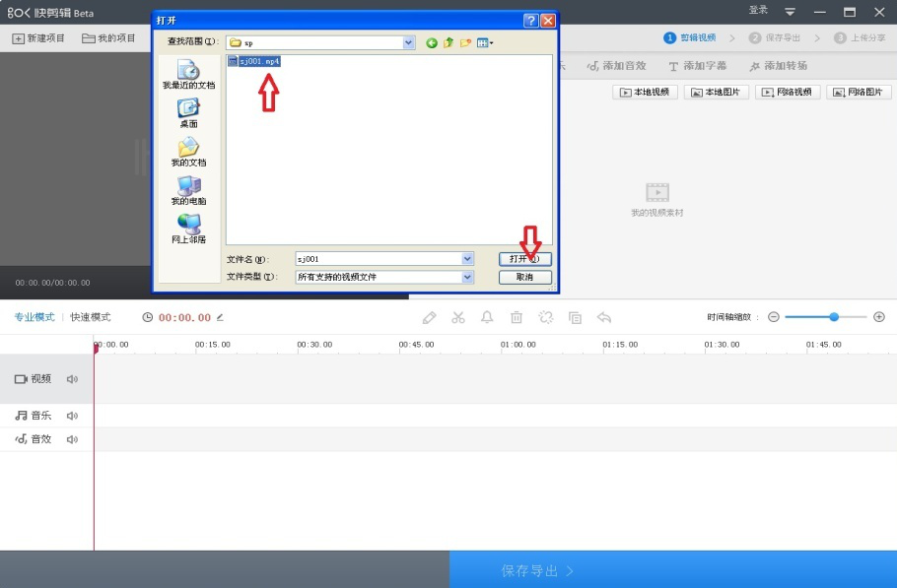Viewport: 897px width, 588px height.
Task: Click the copy/duplicate icon in timeline toolbar
Action: coord(575,318)
